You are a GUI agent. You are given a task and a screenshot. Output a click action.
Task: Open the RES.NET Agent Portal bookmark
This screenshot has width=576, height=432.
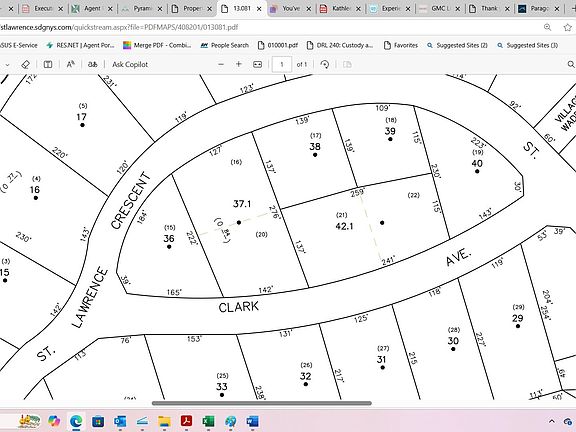pos(80,45)
